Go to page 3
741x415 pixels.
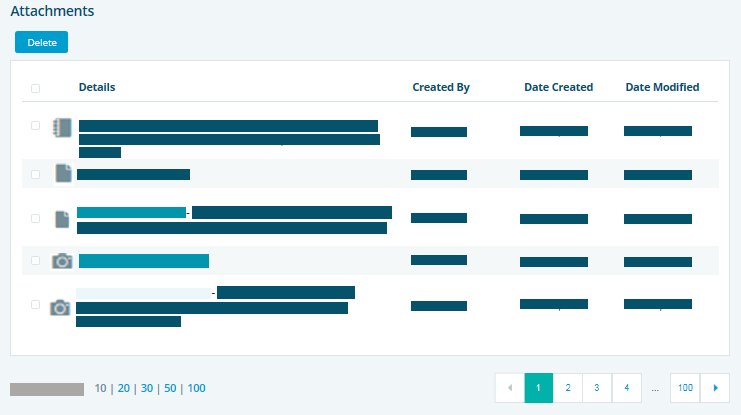coord(597,388)
